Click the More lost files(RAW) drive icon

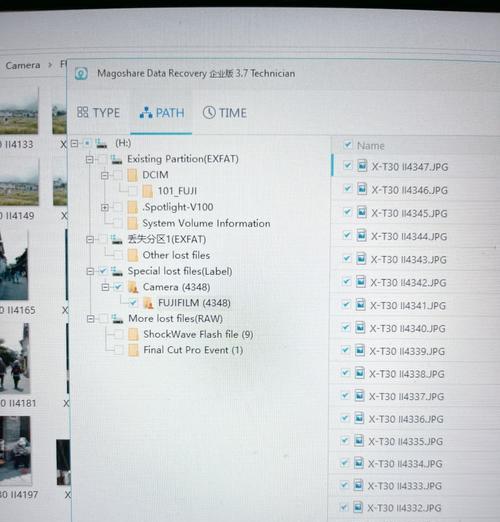pos(117,319)
